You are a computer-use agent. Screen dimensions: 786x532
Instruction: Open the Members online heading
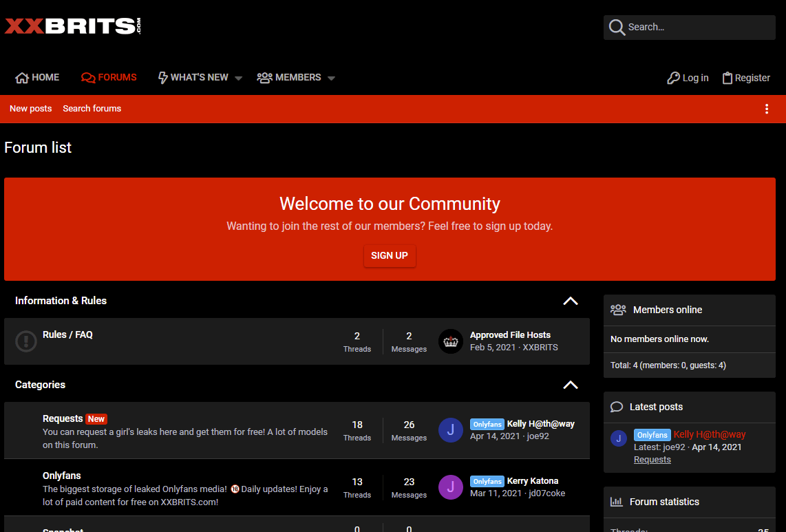pos(667,310)
